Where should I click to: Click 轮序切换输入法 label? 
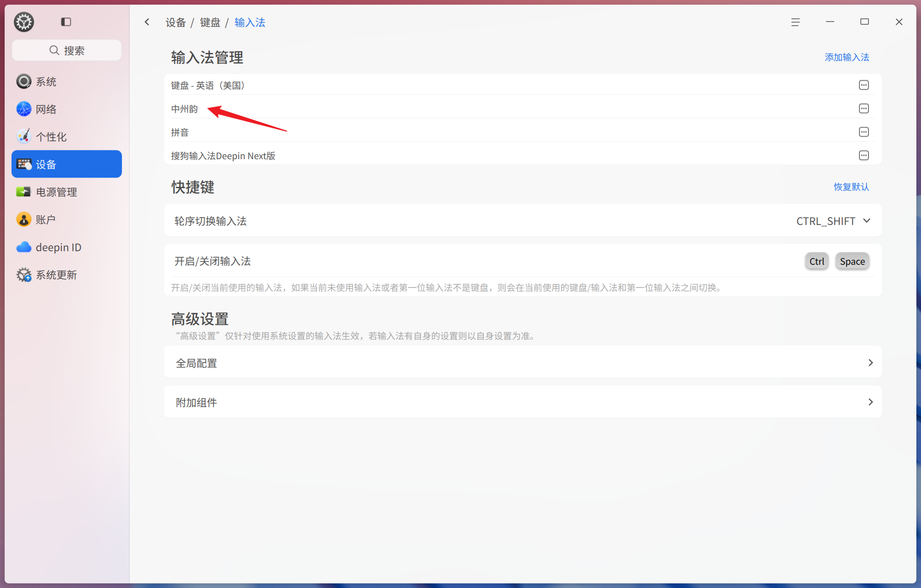click(x=210, y=221)
